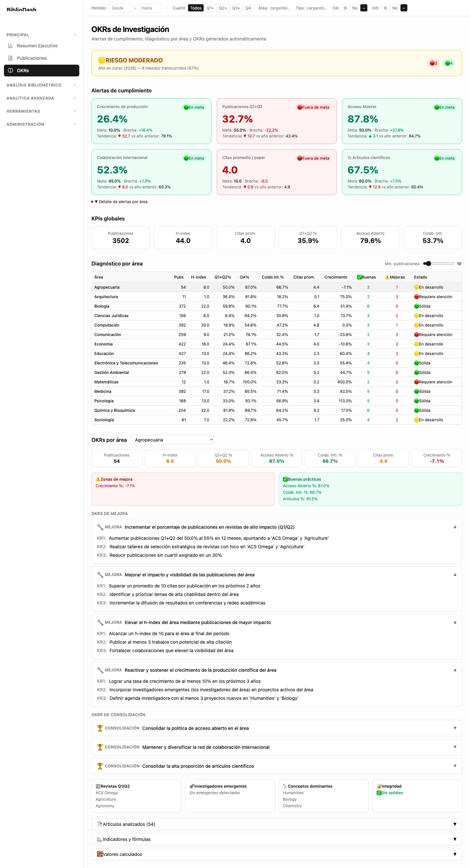Click the check icon in Buenas prácticas panel
470x868 pixels.
point(285,479)
